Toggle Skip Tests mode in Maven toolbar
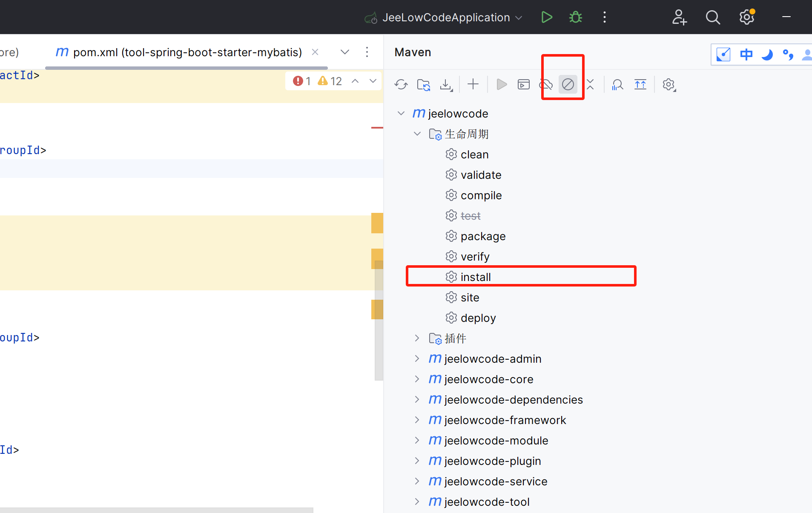The image size is (812, 513). 568,84
